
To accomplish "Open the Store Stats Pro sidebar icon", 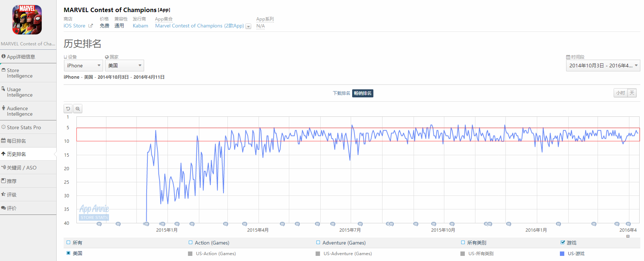I will [4, 127].
